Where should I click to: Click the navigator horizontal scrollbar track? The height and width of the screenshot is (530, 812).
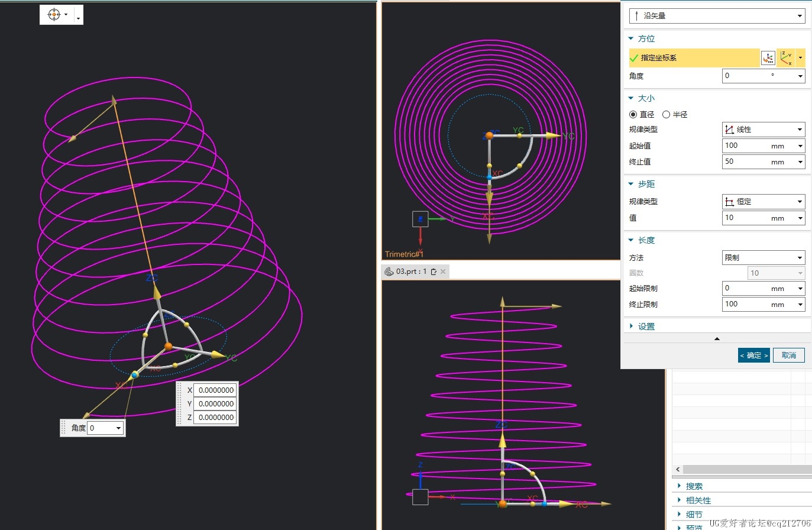[x=748, y=469]
